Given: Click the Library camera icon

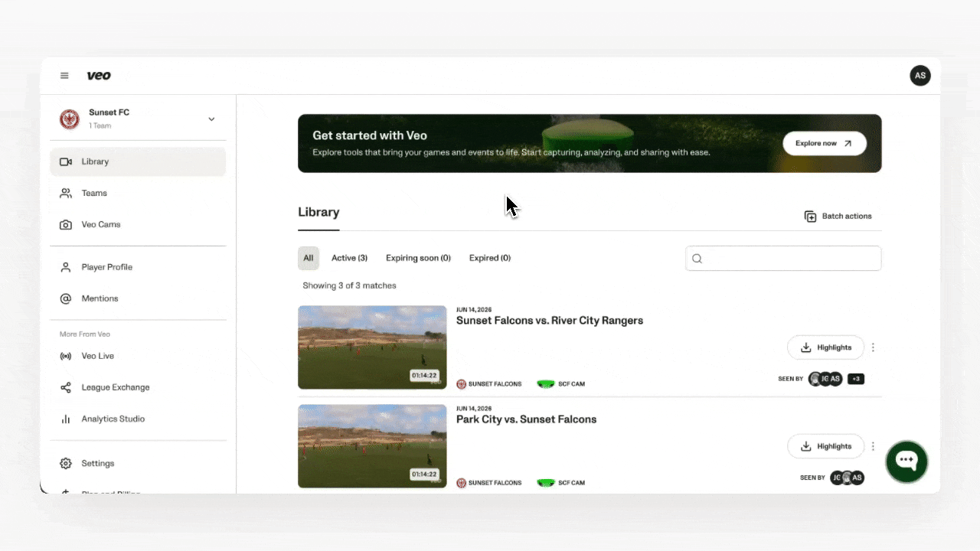Looking at the screenshot, I should coord(66,161).
